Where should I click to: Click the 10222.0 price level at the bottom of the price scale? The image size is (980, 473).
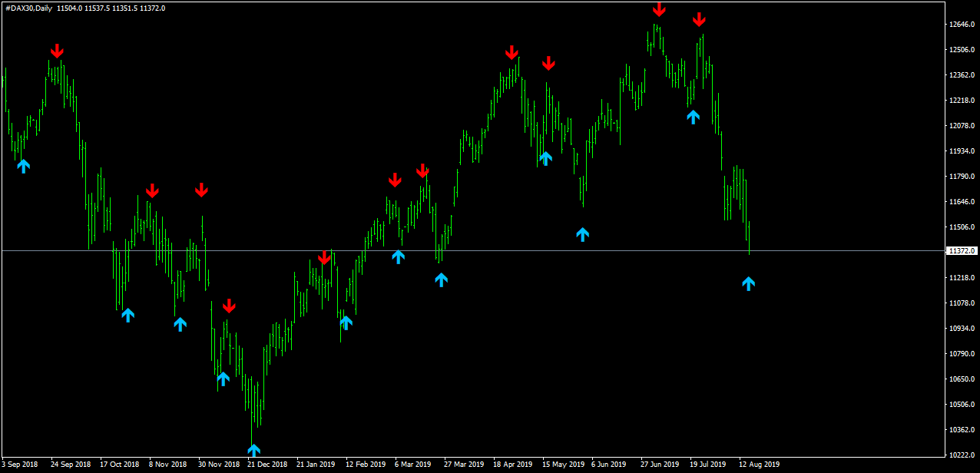962,455
